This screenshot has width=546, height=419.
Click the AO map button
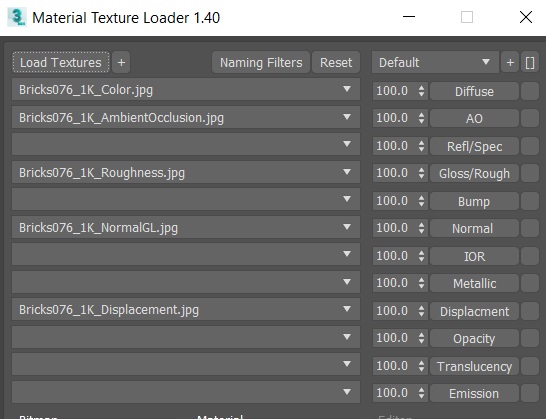click(x=474, y=118)
